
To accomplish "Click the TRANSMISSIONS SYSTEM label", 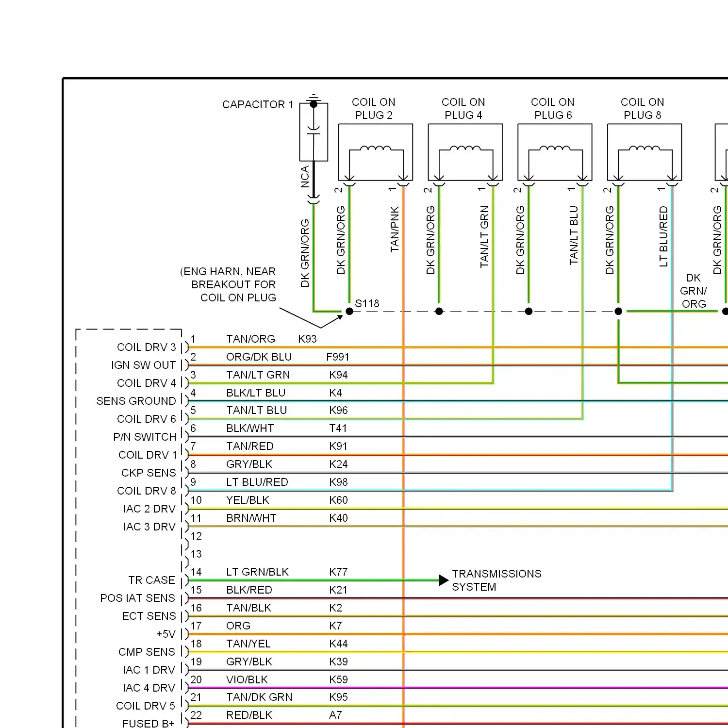I will coord(496,580).
